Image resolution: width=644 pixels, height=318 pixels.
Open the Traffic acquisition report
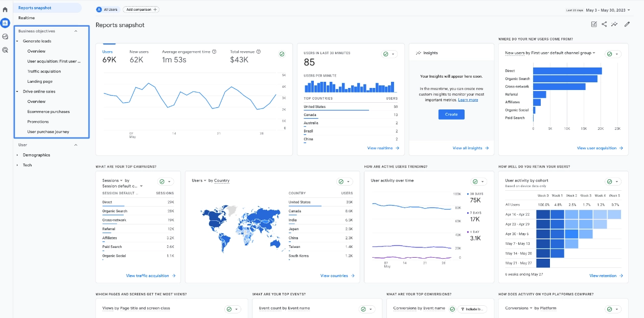point(43,71)
